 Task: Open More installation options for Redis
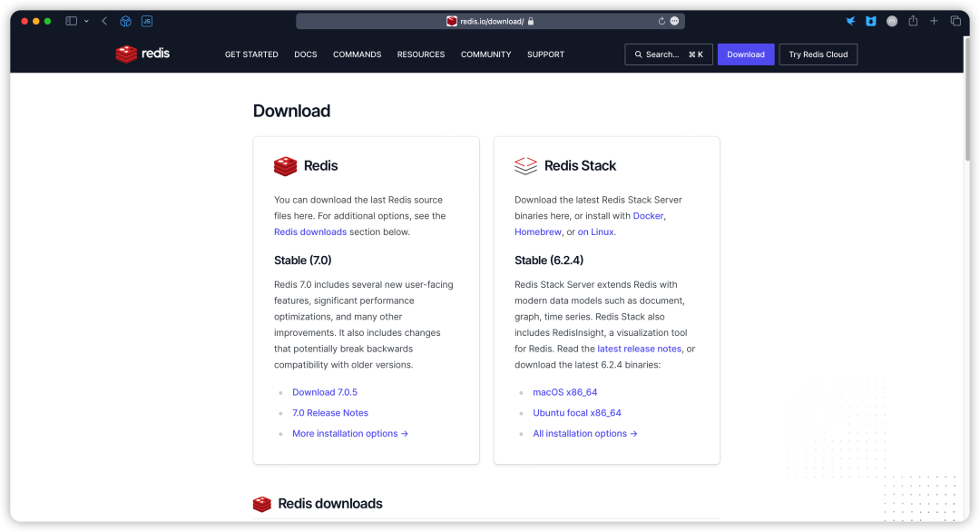(350, 433)
